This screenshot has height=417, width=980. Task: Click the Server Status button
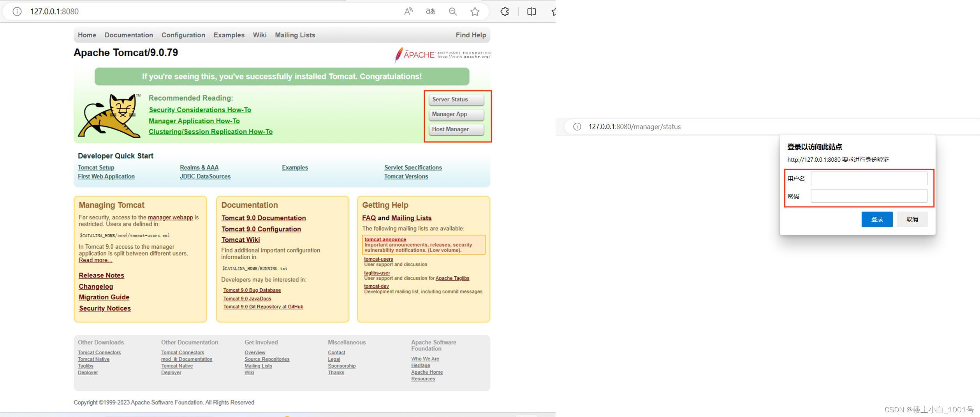pos(456,99)
